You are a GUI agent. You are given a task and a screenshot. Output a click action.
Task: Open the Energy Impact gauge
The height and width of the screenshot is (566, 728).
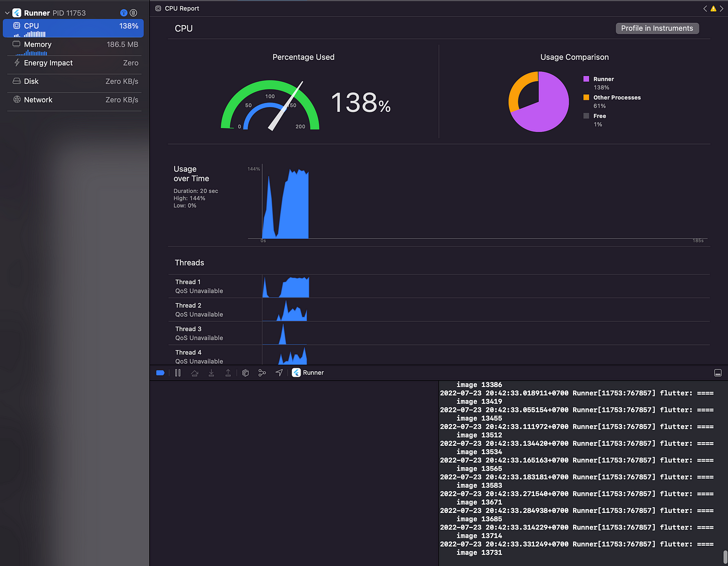(x=74, y=63)
